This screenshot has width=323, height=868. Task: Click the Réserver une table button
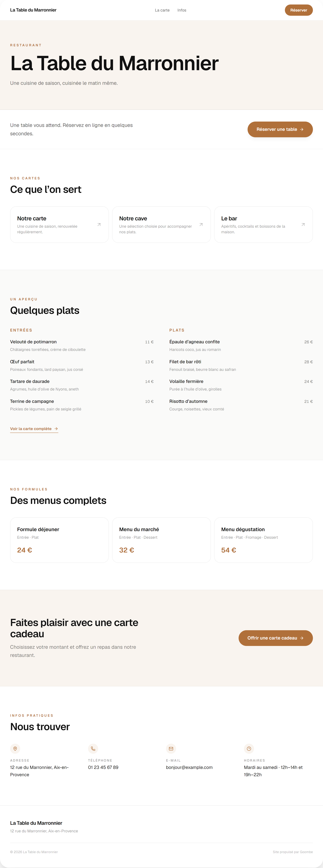(280, 129)
